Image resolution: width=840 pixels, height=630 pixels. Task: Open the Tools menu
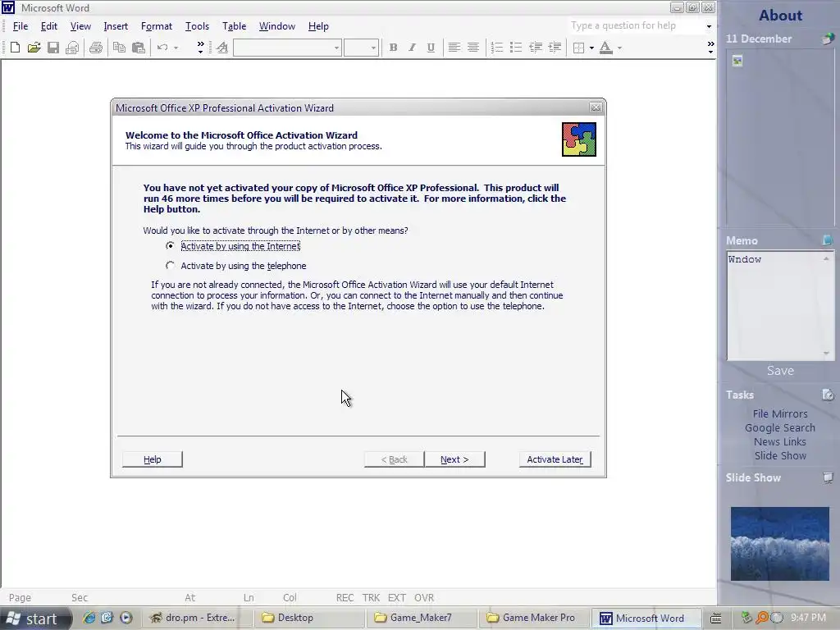pyautogui.click(x=197, y=26)
